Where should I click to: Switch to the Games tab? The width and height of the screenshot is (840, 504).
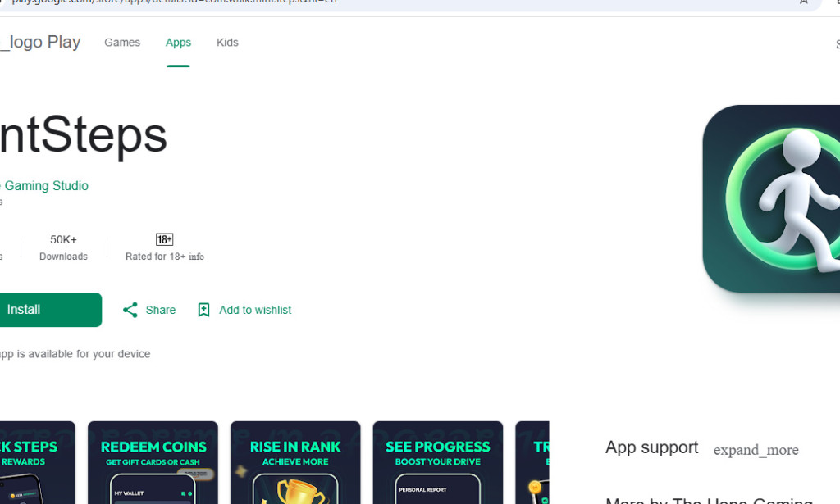122,42
